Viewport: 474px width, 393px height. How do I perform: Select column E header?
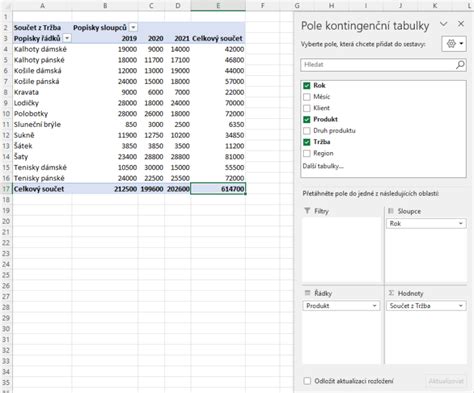coord(218,6)
